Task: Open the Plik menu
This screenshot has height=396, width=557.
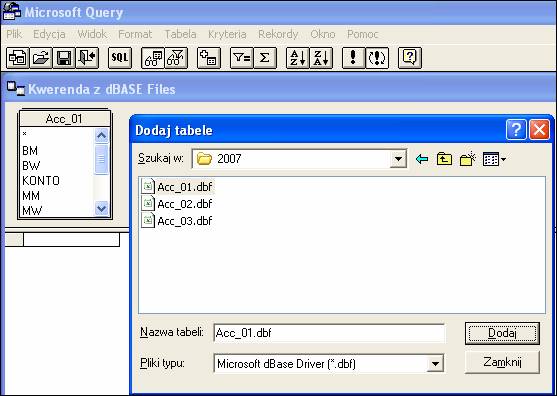Action: (14, 34)
